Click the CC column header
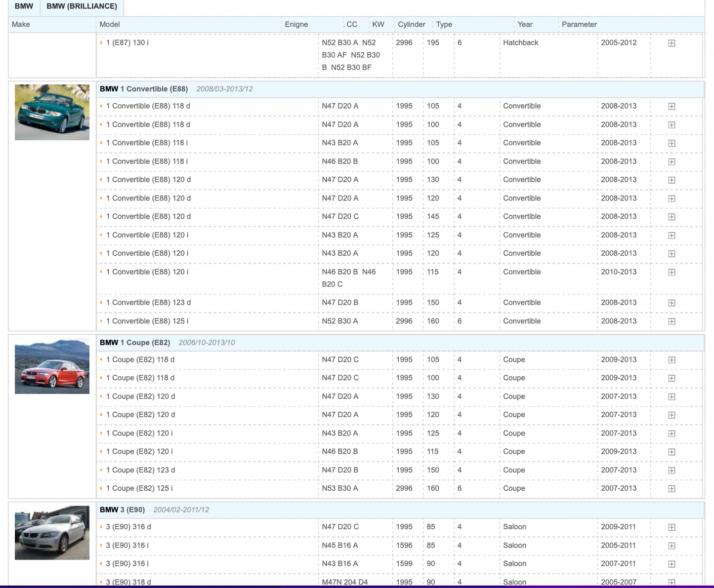The image size is (714, 588). coord(352,24)
